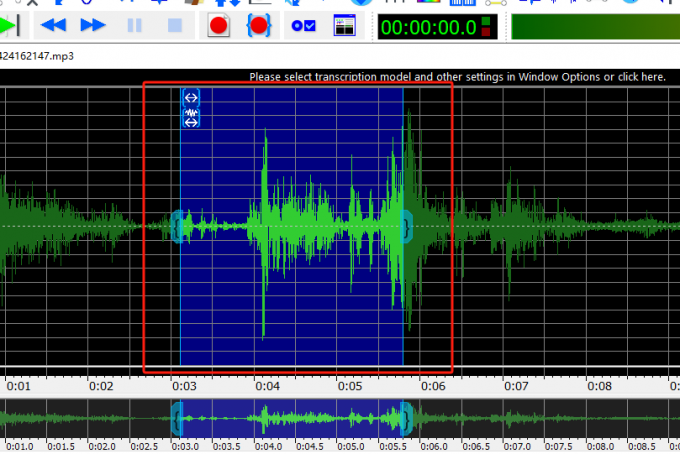Image resolution: width=680 pixels, height=454 pixels.
Task: Click the waveform-fit icon below the arrows icon
Action: click(191, 118)
